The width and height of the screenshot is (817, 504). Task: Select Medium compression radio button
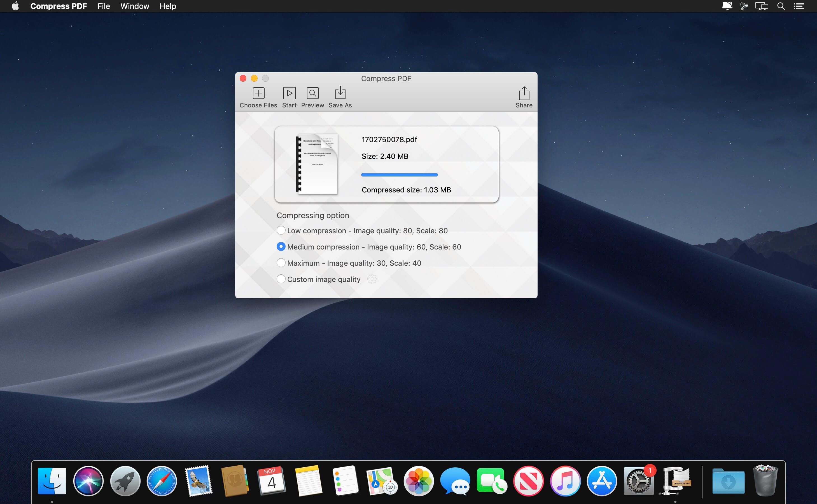click(x=281, y=247)
